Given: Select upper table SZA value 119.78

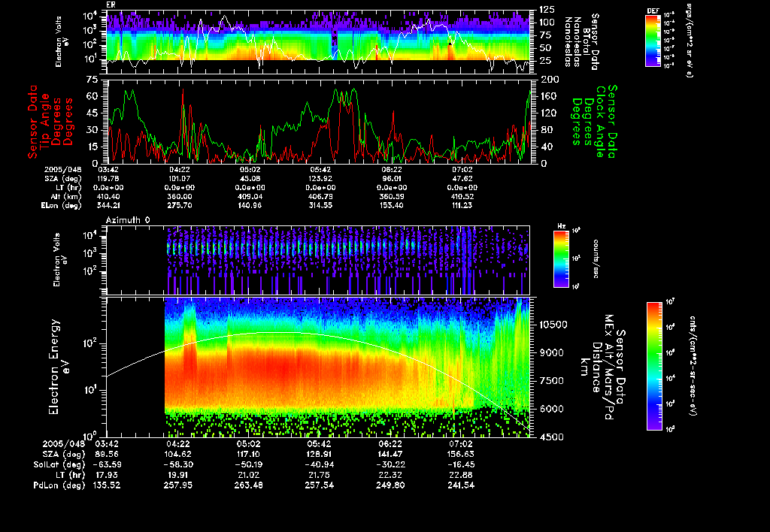Looking at the screenshot, I should click(108, 179).
